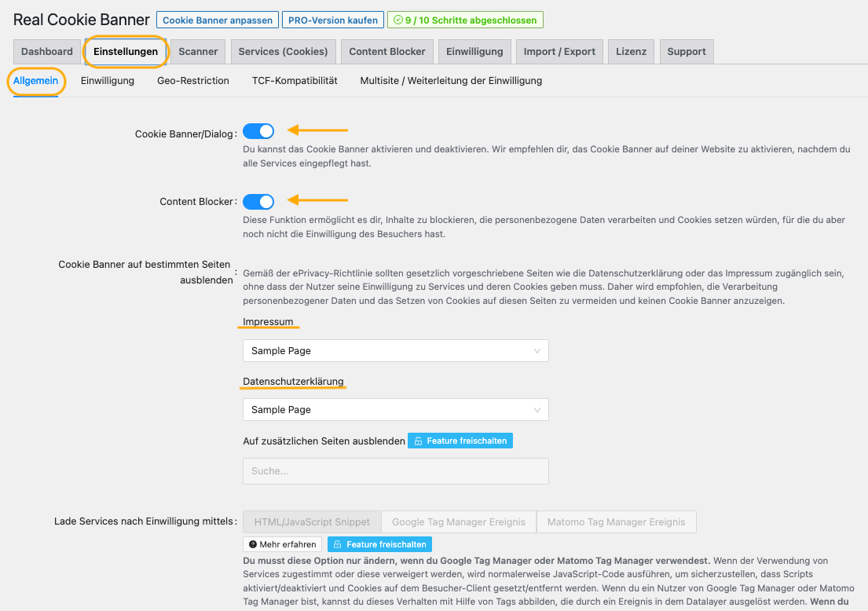Toggle the Content Blocker switch

click(x=258, y=202)
